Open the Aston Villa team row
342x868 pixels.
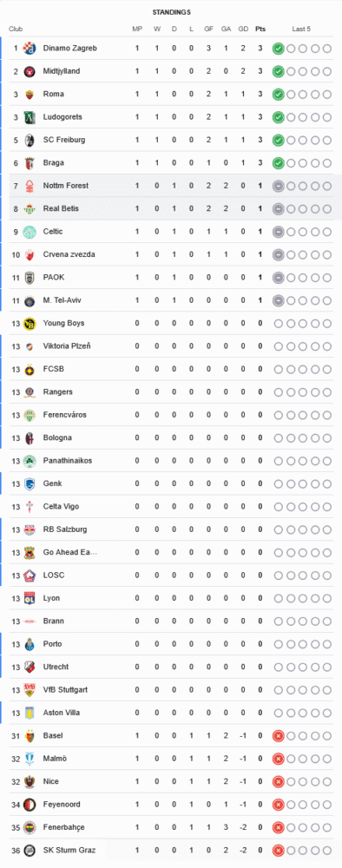171,713
